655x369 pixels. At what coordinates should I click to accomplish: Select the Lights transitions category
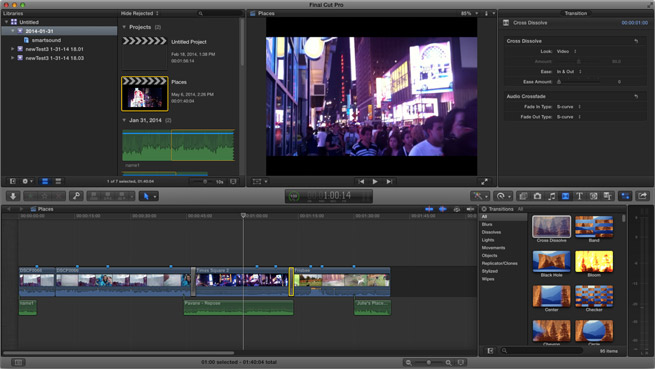tap(488, 240)
